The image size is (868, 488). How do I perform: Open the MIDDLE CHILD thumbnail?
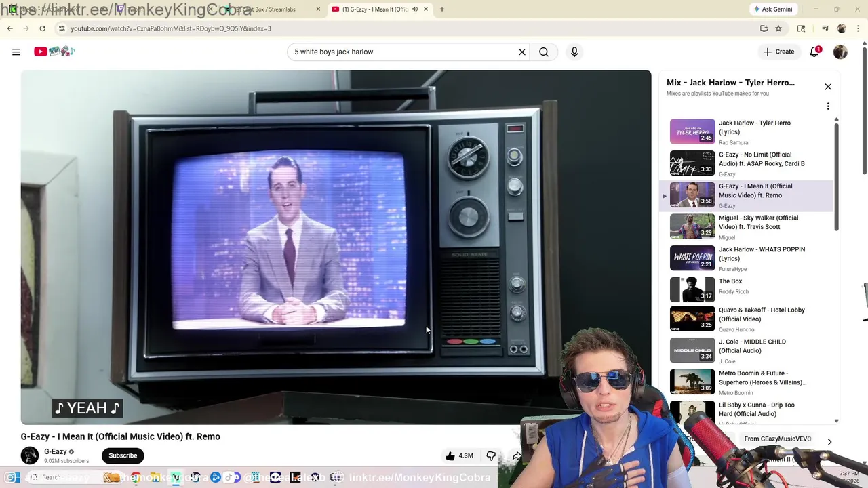click(692, 350)
